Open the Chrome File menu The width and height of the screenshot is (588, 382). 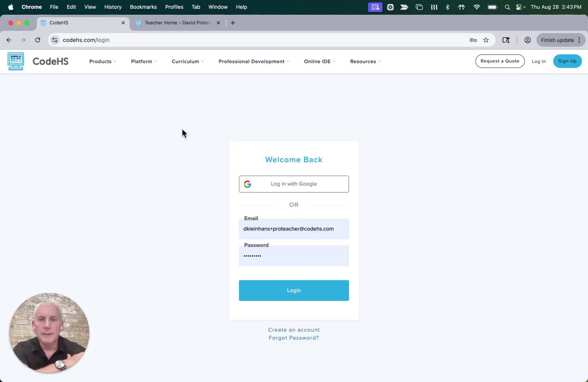click(54, 7)
